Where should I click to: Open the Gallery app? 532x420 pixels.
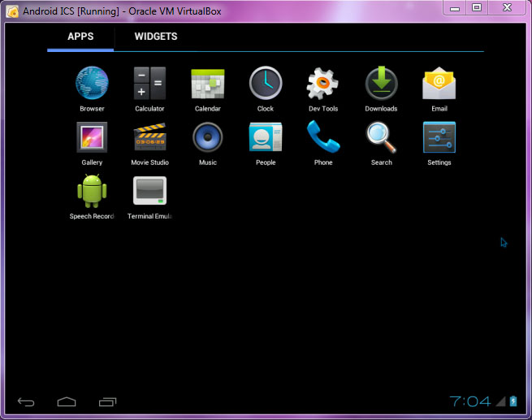coord(92,137)
